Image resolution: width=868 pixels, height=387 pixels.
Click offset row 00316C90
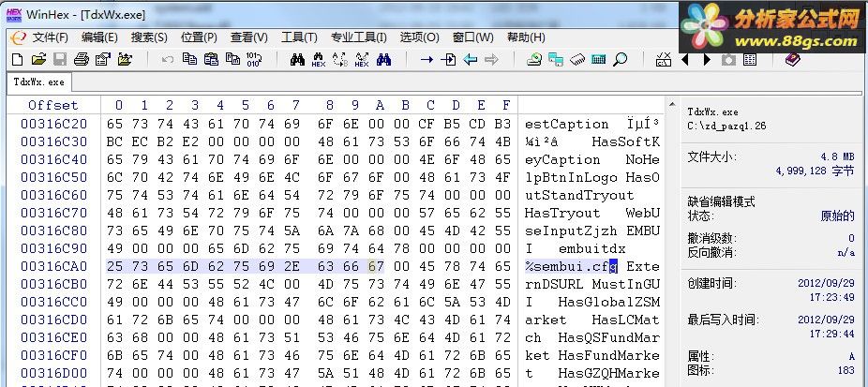click(53, 248)
